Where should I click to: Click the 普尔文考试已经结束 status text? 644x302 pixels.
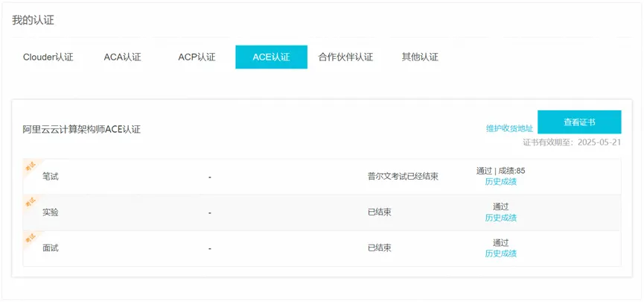[403, 177]
